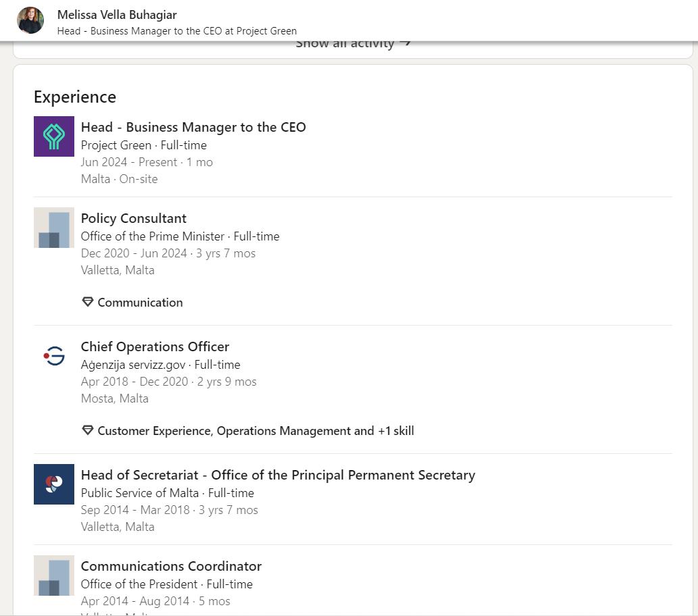The image size is (698, 616).
Task: Open the Head of Secretariat position title
Action: point(278,475)
